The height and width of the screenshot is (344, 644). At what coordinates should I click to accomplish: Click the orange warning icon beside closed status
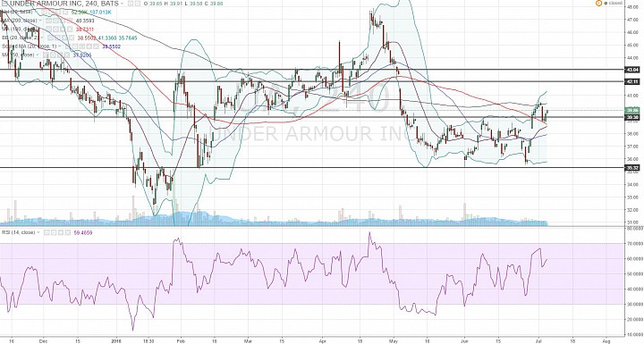[x=598, y=4]
